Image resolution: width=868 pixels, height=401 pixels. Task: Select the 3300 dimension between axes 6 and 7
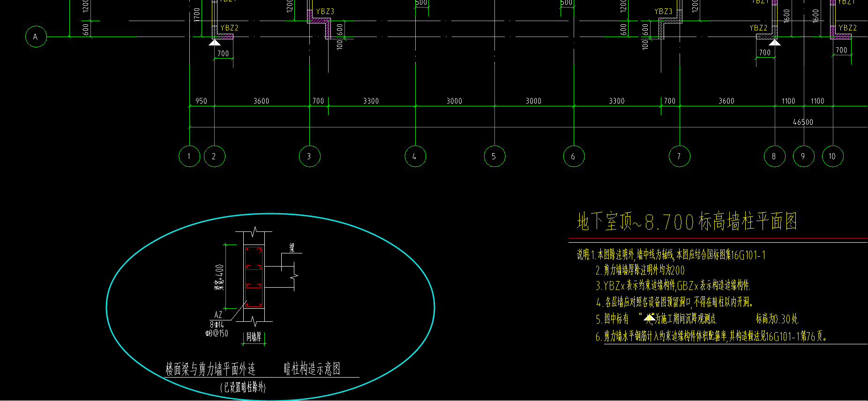pos(616,101)
